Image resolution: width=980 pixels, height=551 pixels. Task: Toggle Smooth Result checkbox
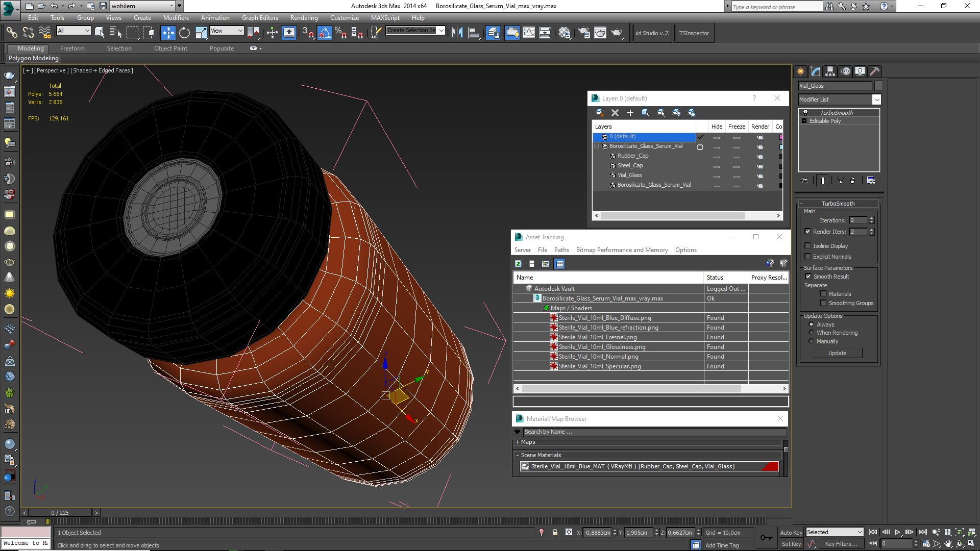pos(808,277)
